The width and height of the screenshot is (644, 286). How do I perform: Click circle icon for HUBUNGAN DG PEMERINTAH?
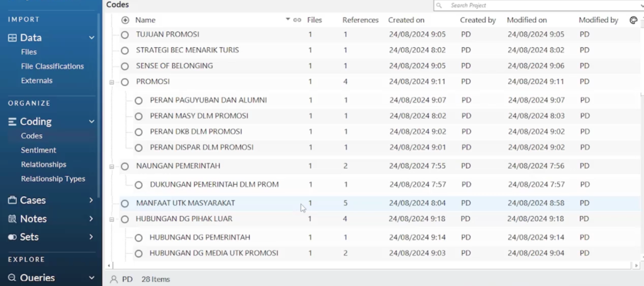138,238
